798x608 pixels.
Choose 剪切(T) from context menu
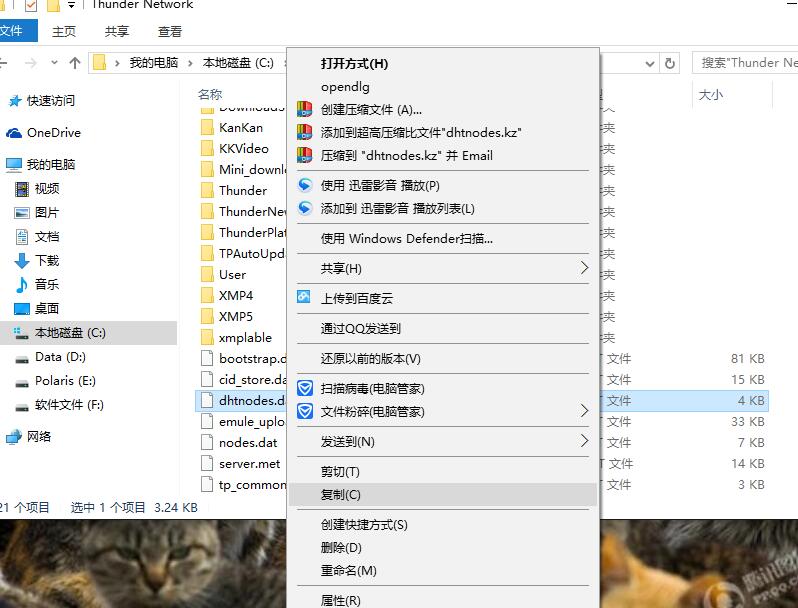click(443, 472)
